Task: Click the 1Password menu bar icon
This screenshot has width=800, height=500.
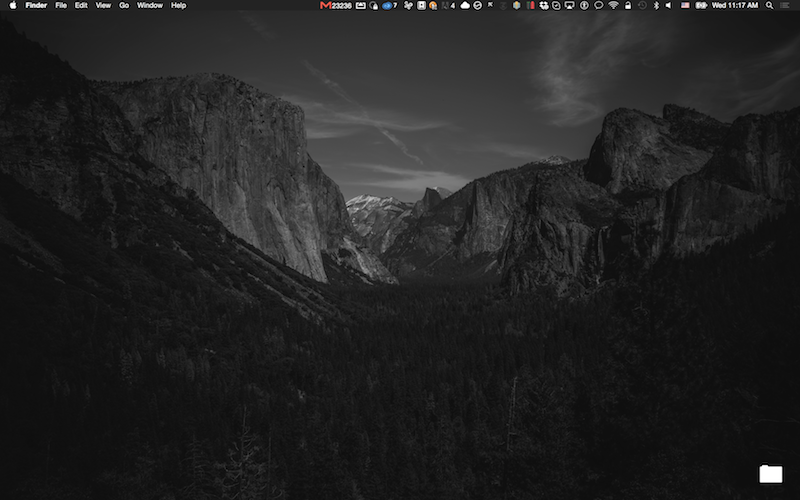Action: click(x=584, y=5)
